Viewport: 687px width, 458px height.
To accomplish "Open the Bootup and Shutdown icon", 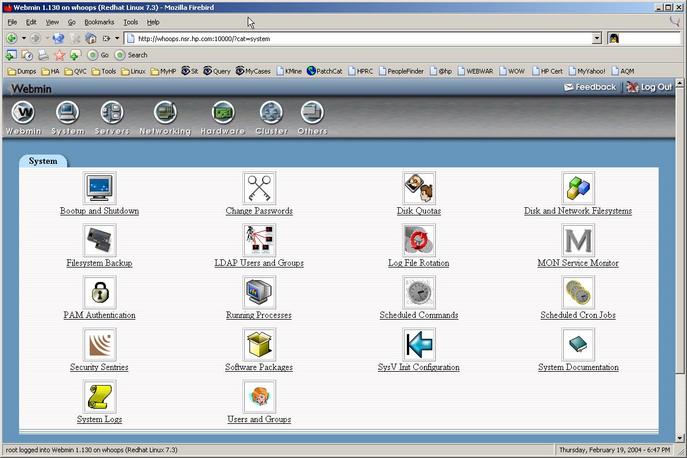I will point(99,188).
